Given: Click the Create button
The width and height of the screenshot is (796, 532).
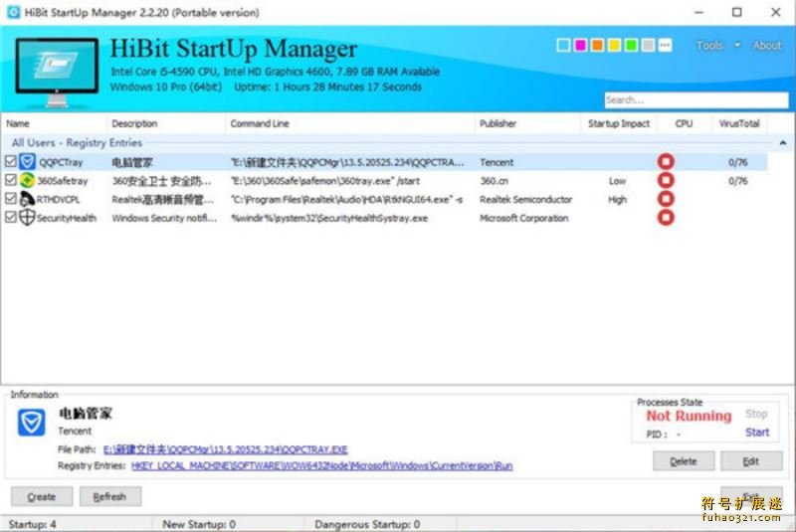Looking at the screenshot, I should [x=42, y=496].
